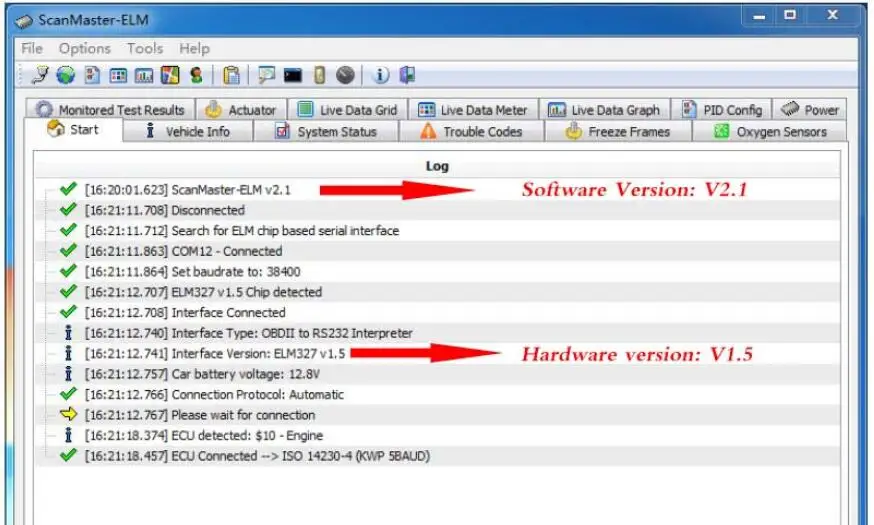This screenshot has width=874, height=525.
Task: Open the black terminal console toolbar icon
Action: (293, 75)
